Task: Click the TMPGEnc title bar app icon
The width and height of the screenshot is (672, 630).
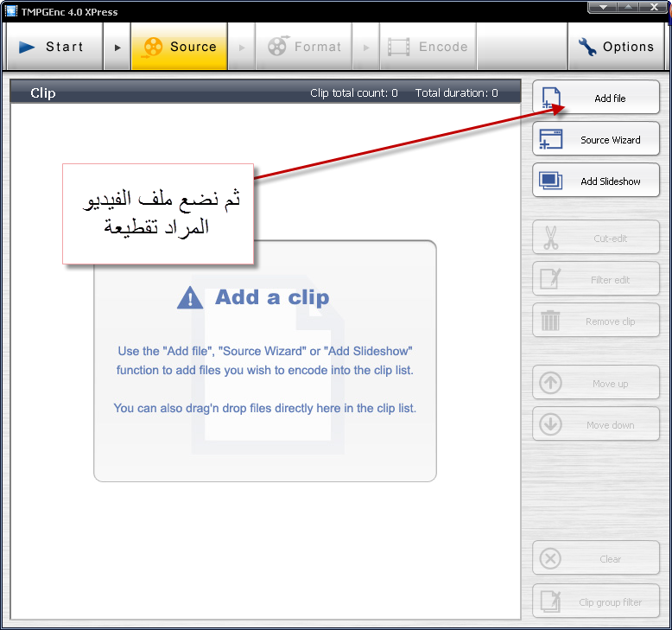Action: (11, 10)
